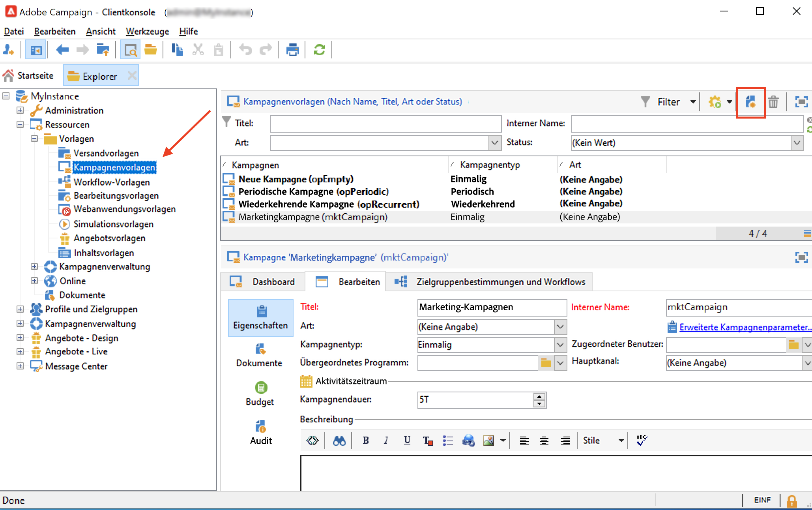The image size is (812, 510).
Task: Click the Erweiterte Kampagnenparameter link
Action: click(745, 327)
